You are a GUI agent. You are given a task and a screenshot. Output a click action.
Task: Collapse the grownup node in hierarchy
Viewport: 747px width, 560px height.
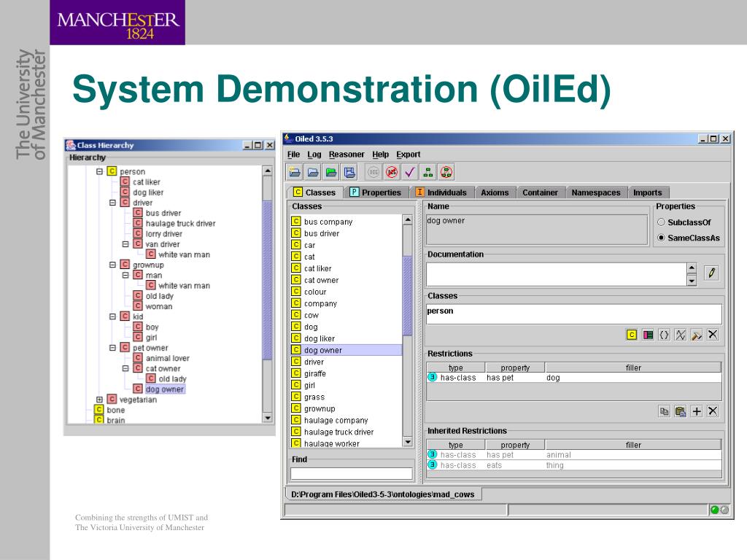click(x=112, y=264)
